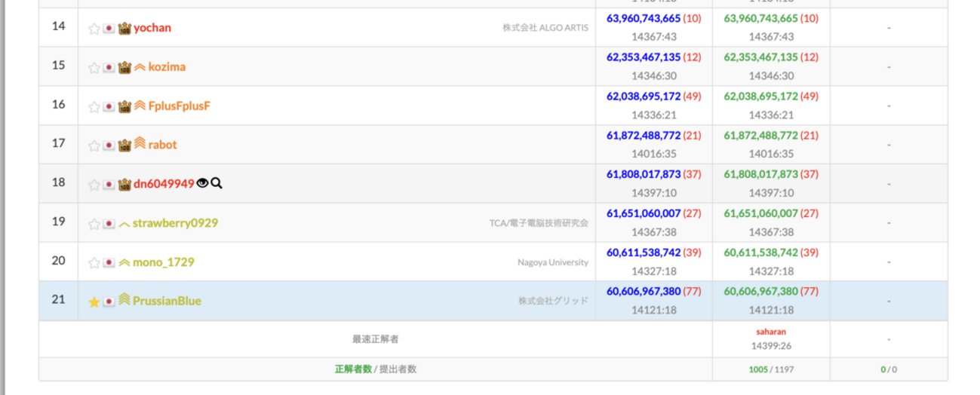The height and width of the screenshot is (395, 980).
Task: Click rank chevron icon beside rabot
Action: point(140,143)
